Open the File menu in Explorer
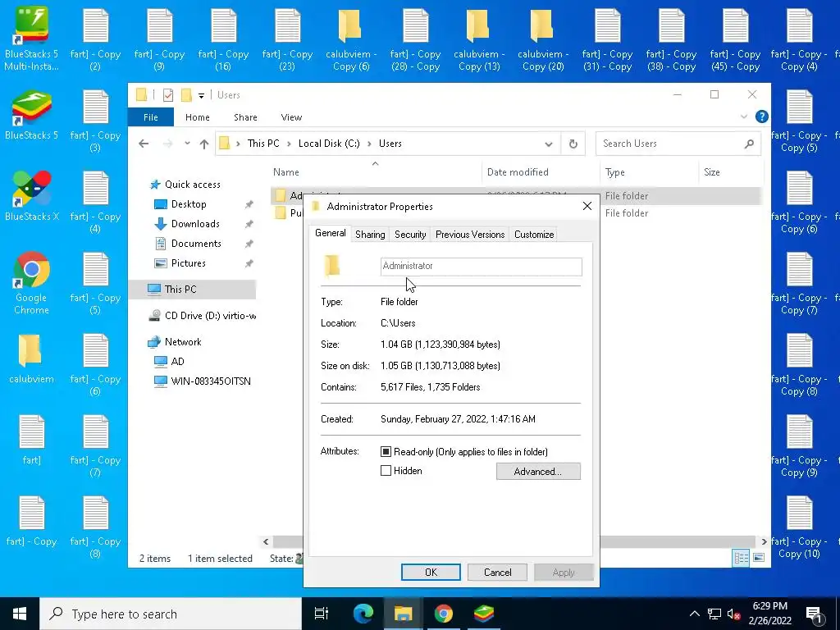This screenshot has height=630, width=840. tap(151, 116)
